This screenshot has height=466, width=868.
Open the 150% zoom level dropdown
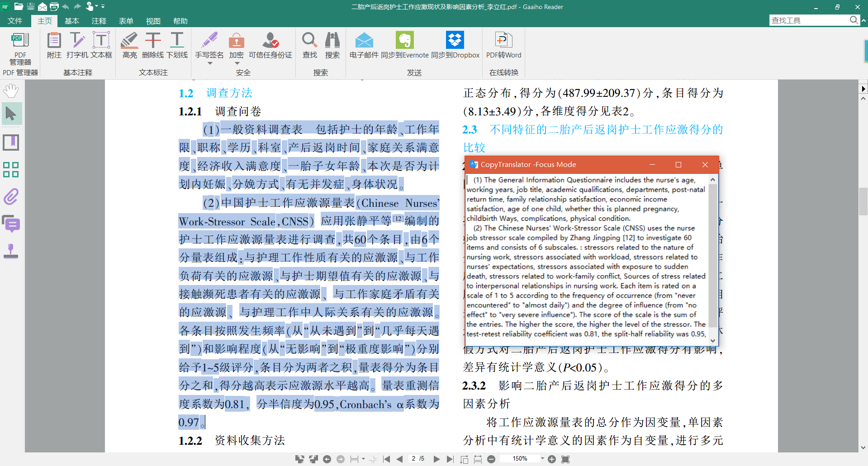pos(542,459)
